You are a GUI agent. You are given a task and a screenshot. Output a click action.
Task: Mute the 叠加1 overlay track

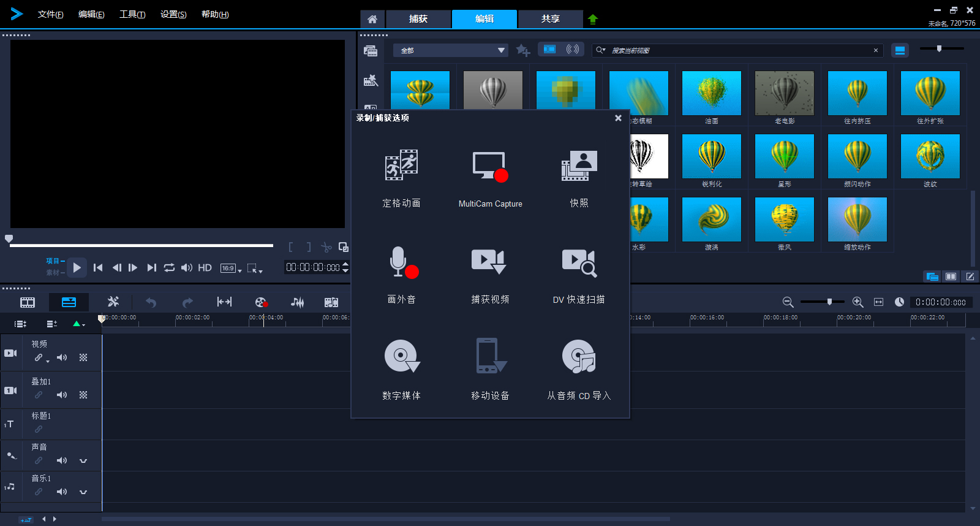(62, 395)
